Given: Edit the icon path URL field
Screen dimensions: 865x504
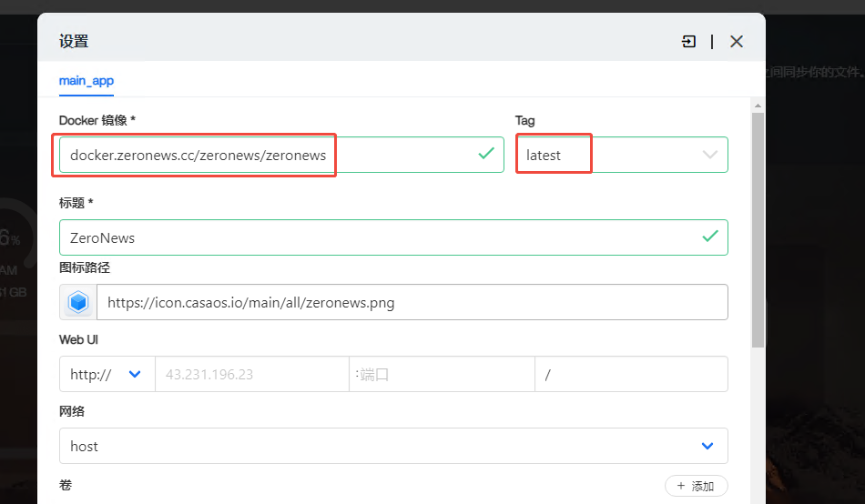Looking at the screenshot, I should (412, 302).
